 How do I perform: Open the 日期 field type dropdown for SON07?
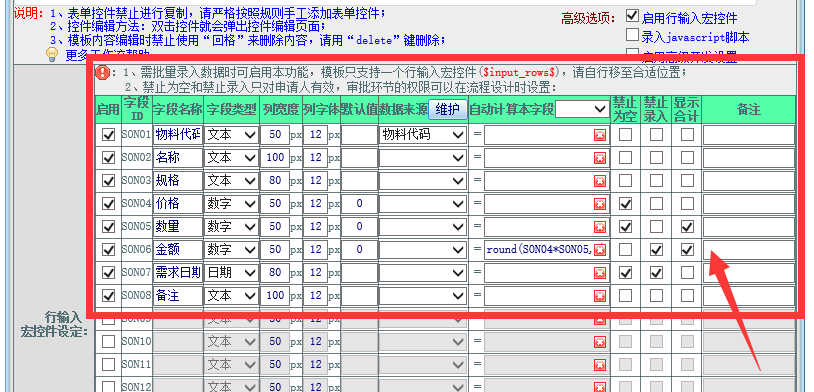[x=232, y=273]
